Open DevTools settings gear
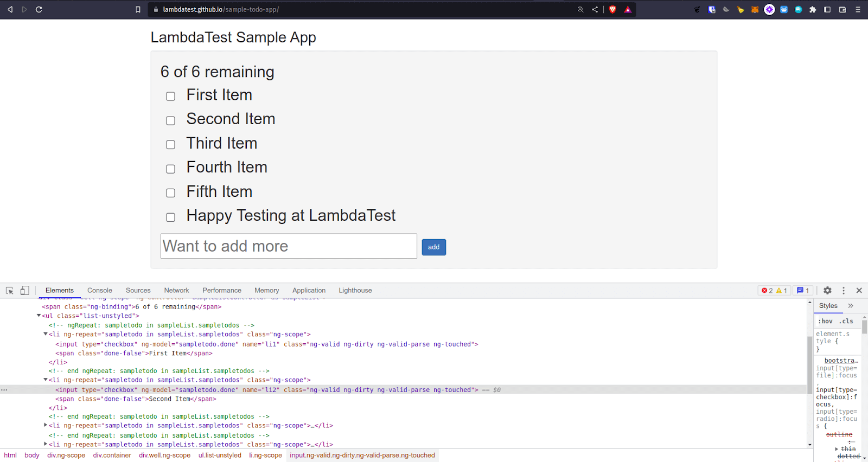This screenshot has height=462, width=868. [827, 291]
